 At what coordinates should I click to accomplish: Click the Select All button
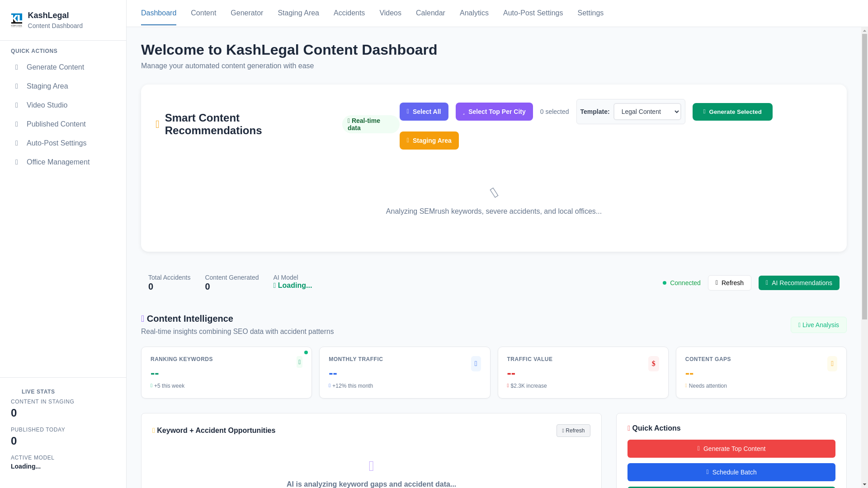(424, 112)
